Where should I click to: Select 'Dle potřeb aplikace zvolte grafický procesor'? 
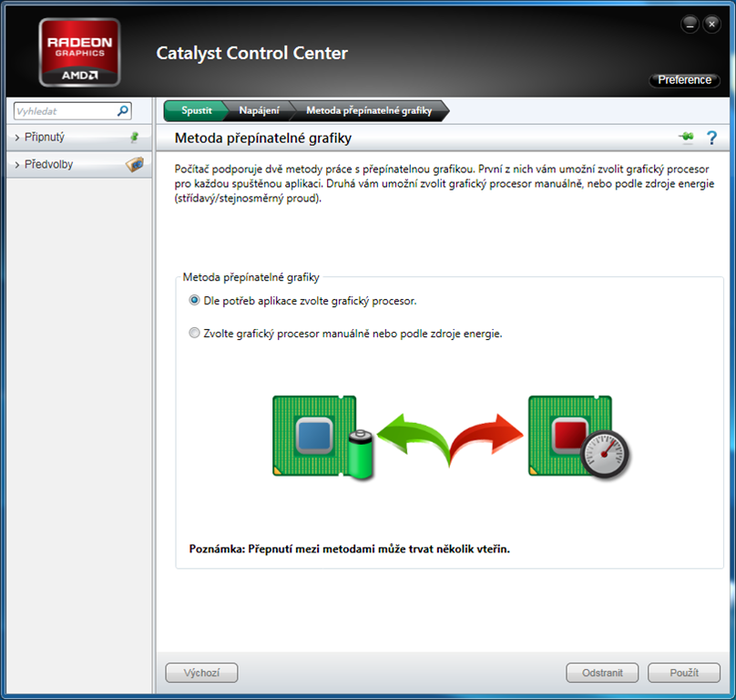click(194, 300)
